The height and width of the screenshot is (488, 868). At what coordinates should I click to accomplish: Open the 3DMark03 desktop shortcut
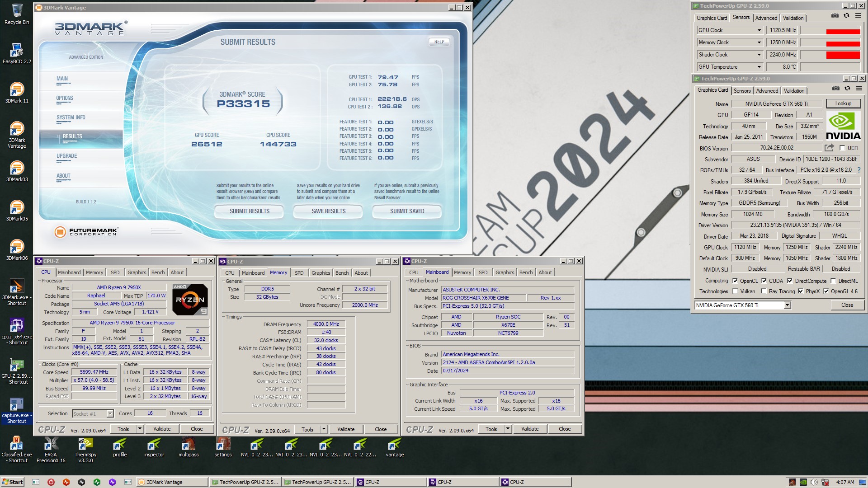click(17, 171)
